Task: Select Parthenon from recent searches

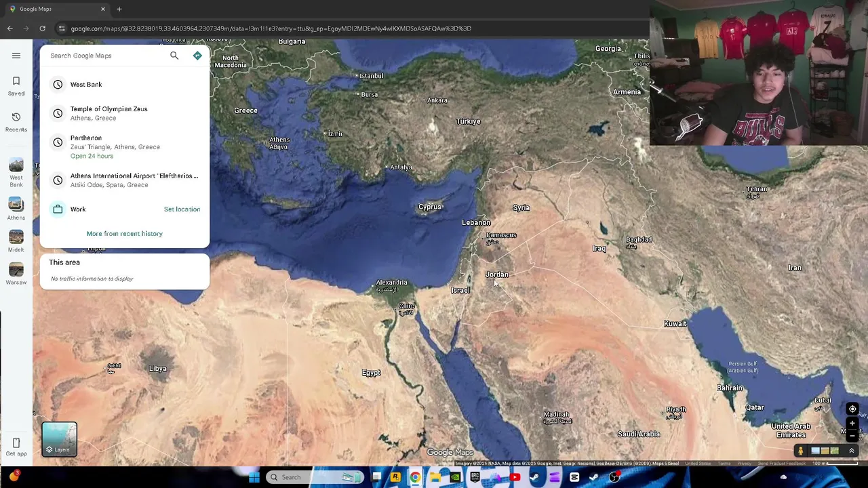Action: 125,146
